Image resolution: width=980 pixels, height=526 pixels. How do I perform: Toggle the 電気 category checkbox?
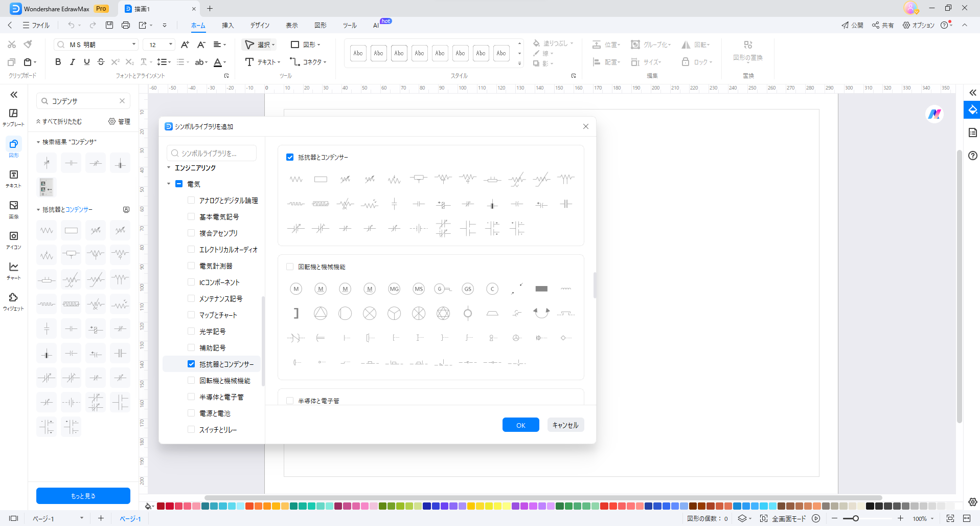(179, 184)
